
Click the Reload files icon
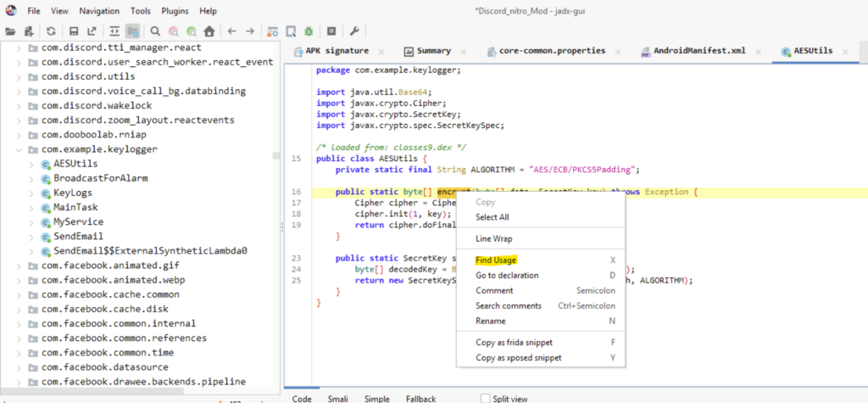pyautogui.click(x=52, y=31)
